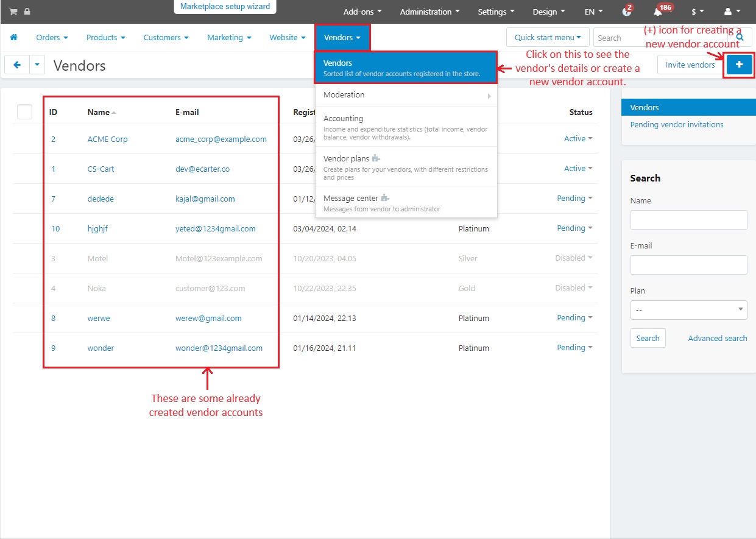Open the ACME Corp vendor link
756x539 pixels.
click(107, 139)
